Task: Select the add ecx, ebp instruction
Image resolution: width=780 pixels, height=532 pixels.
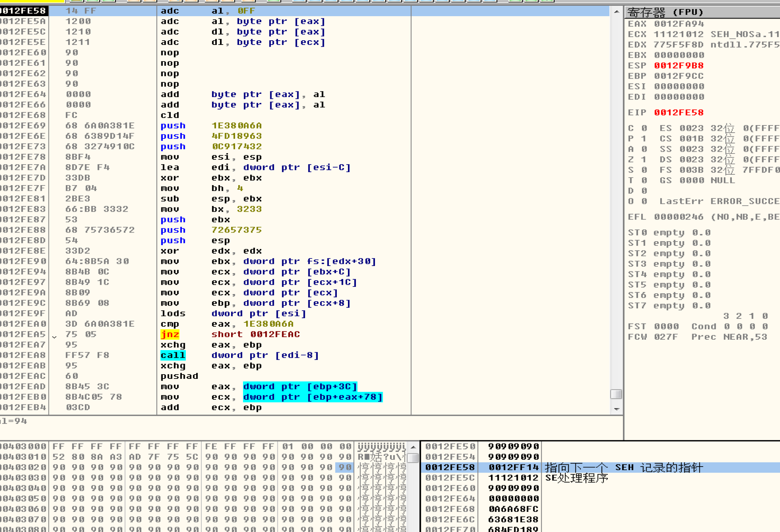Action: (x=211, y=407)
